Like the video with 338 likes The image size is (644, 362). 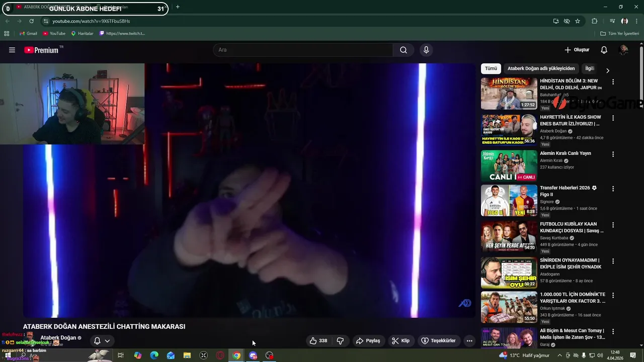318,340
